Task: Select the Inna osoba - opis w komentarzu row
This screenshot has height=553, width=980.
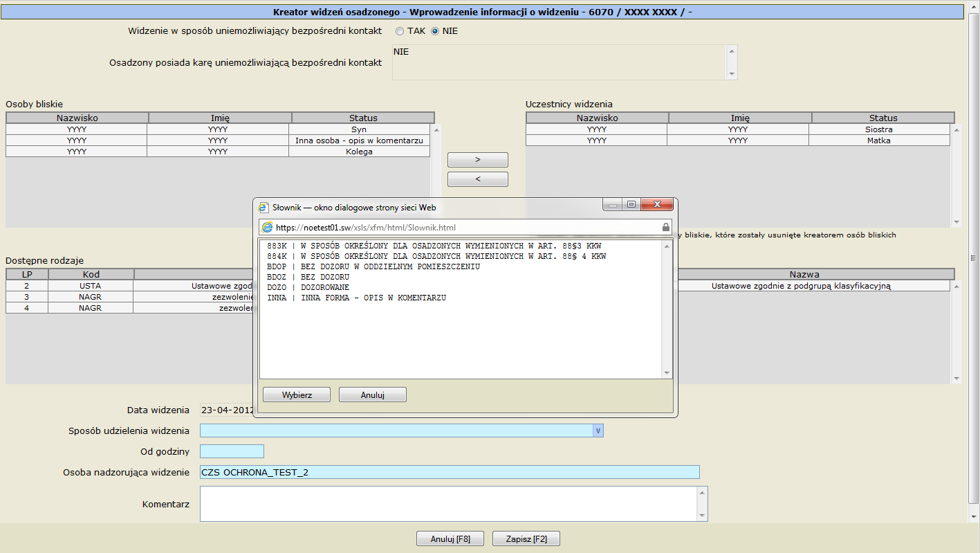Action: [218, 140]
